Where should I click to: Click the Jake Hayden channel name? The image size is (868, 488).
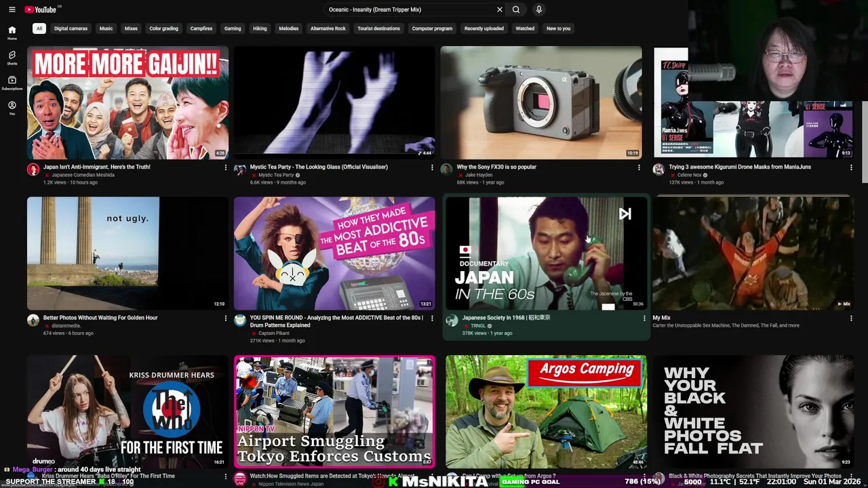click(479, 175)
